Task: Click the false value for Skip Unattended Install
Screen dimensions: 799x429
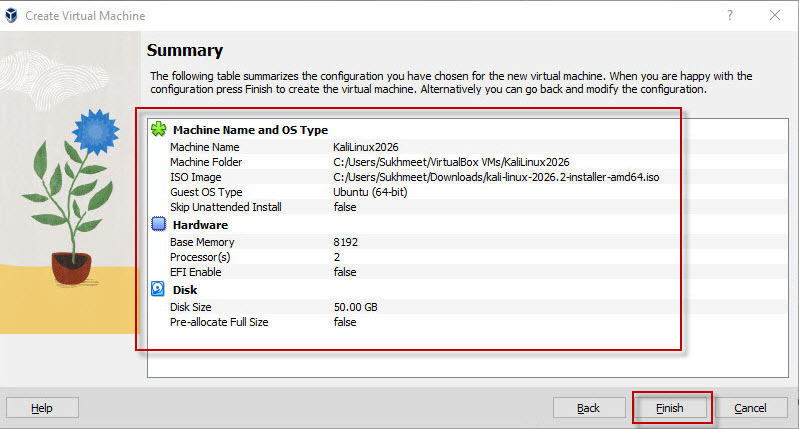Action: pos(345,207)
